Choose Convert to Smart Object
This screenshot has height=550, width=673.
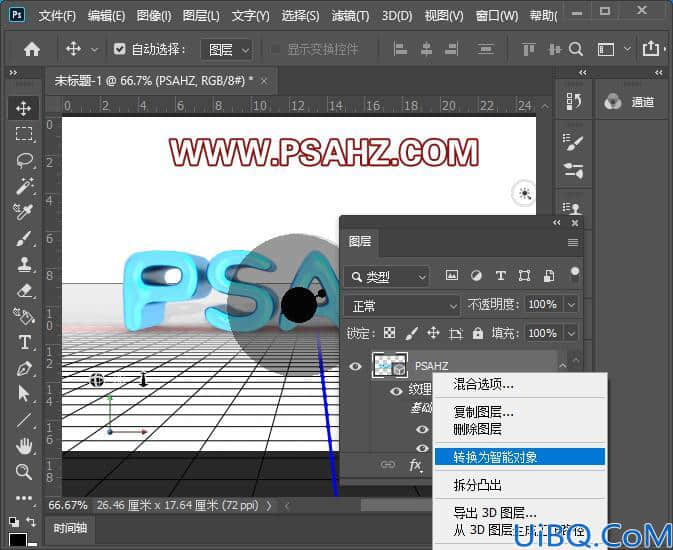(x=520, y=457)
